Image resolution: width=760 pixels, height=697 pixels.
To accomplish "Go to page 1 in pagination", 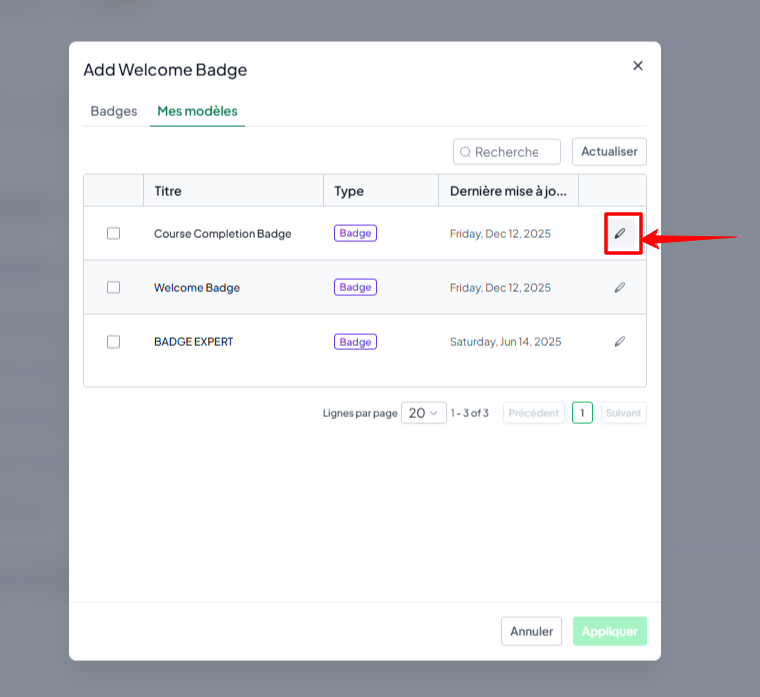I will 582,413.
